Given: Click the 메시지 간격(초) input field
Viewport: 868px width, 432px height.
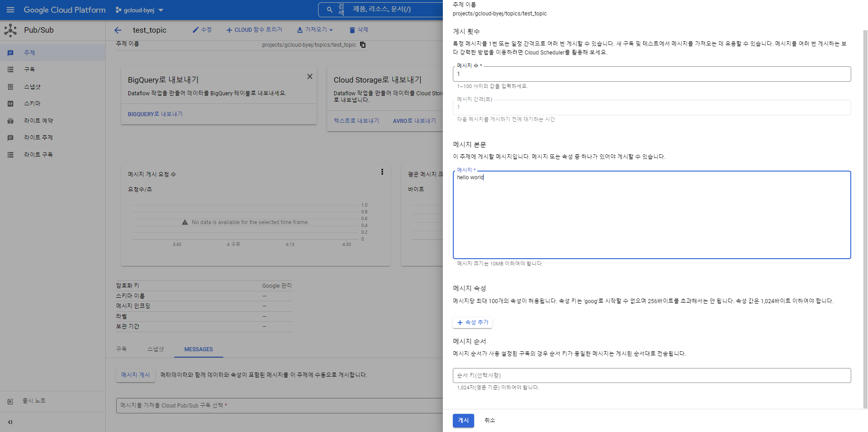Looking at the screenshot, I should coord(652,107).
